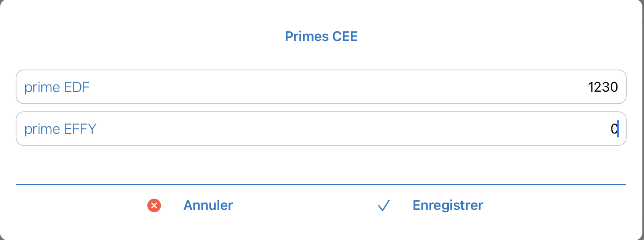Click the red X cancel icon

coord(154,205)
